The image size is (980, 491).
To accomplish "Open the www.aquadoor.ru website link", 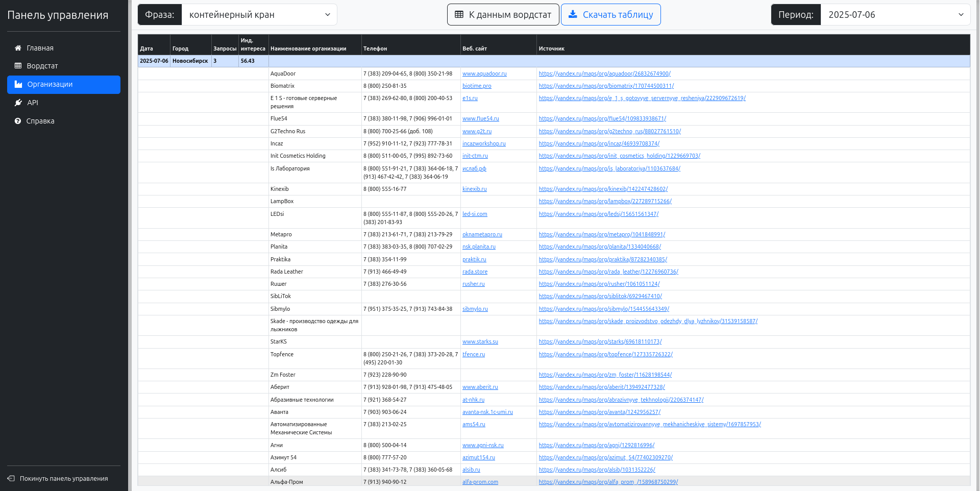I will [x=484, y=73].
